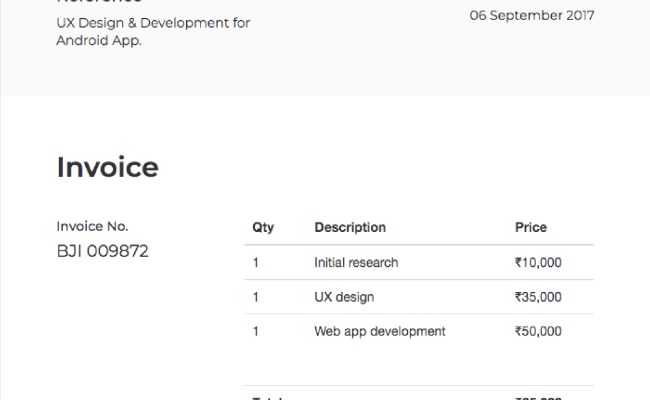Click the 'UX Design & Development for' text line
650x400 pixels.
click(153, 22)
